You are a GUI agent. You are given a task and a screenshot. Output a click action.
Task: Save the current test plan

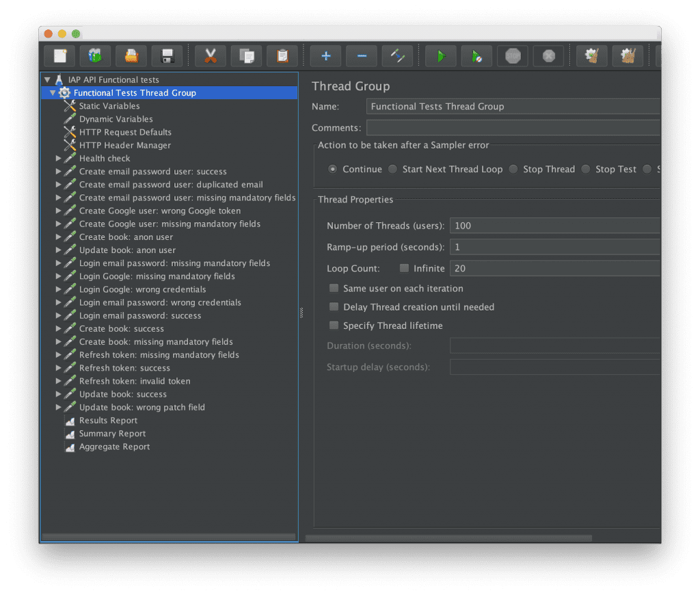(x=167, y=55)
